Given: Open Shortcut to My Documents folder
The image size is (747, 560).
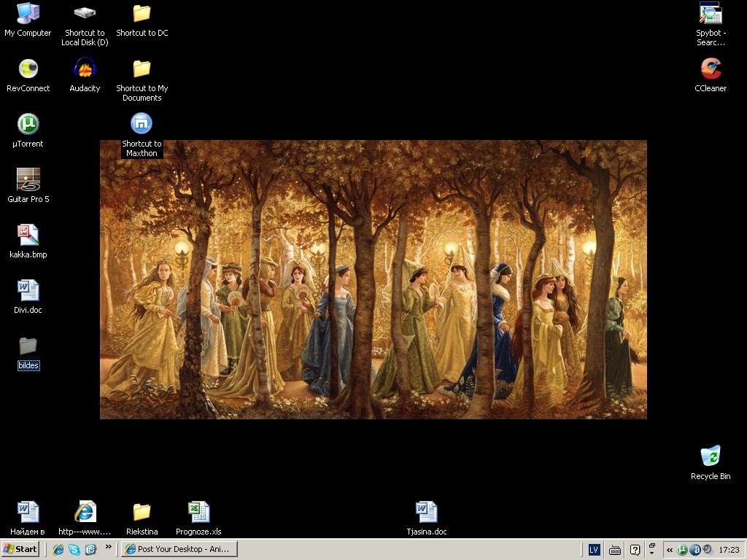Looking at the screenshot, I should click(142, 79).
